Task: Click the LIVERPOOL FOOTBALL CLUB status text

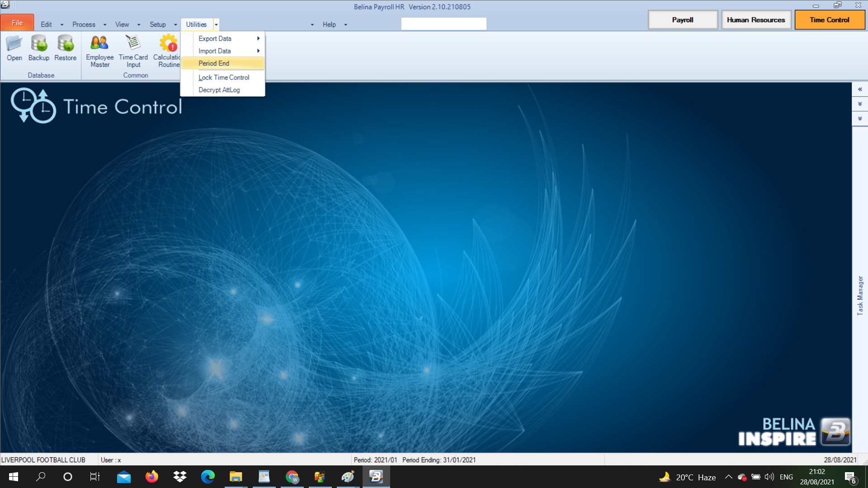Action: pyautogui.click(x=43, y=460)
